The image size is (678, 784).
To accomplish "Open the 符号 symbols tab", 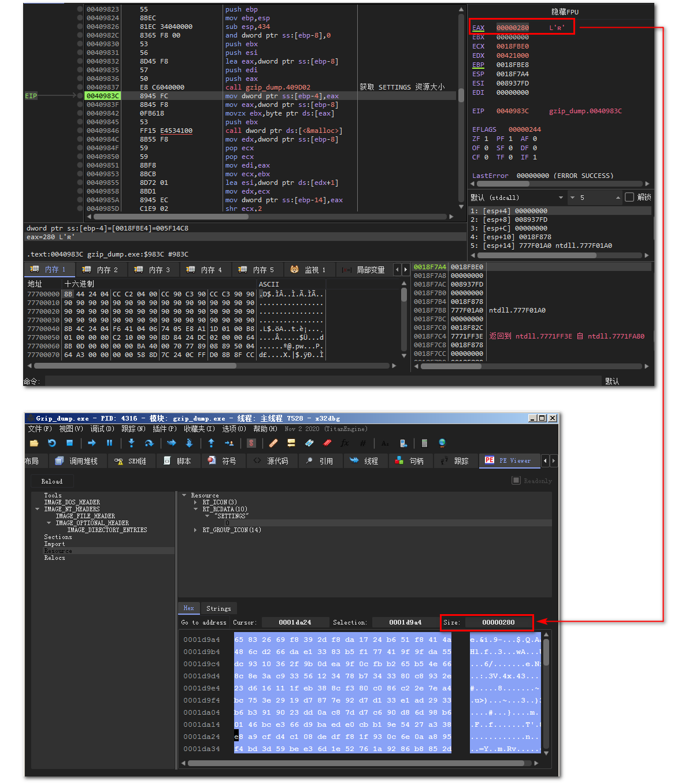I will 222,461.
